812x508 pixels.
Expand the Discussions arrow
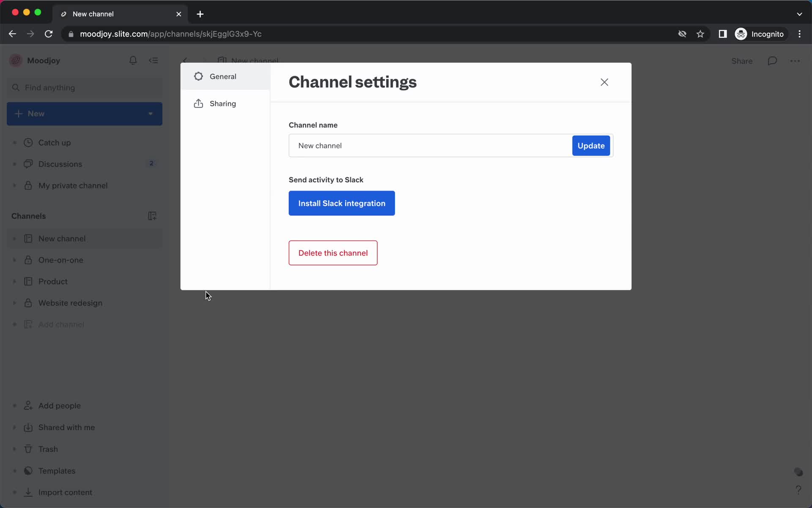[14, 164]
